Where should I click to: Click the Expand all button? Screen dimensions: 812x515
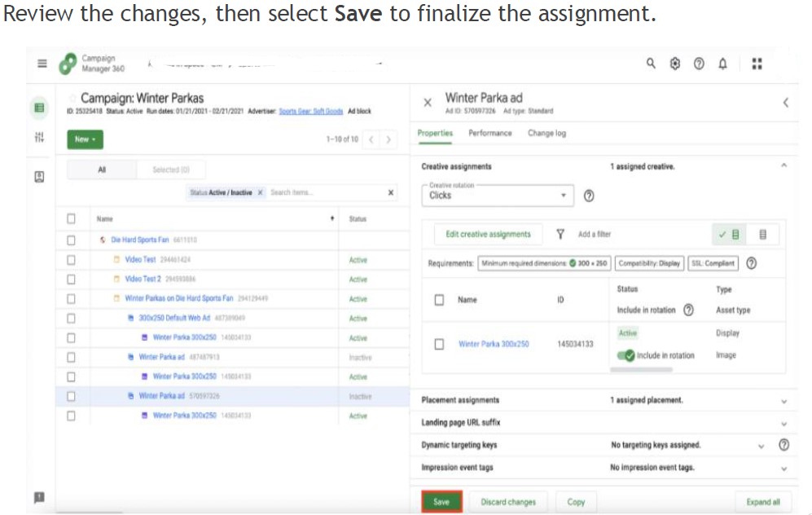tap(763, 501)
